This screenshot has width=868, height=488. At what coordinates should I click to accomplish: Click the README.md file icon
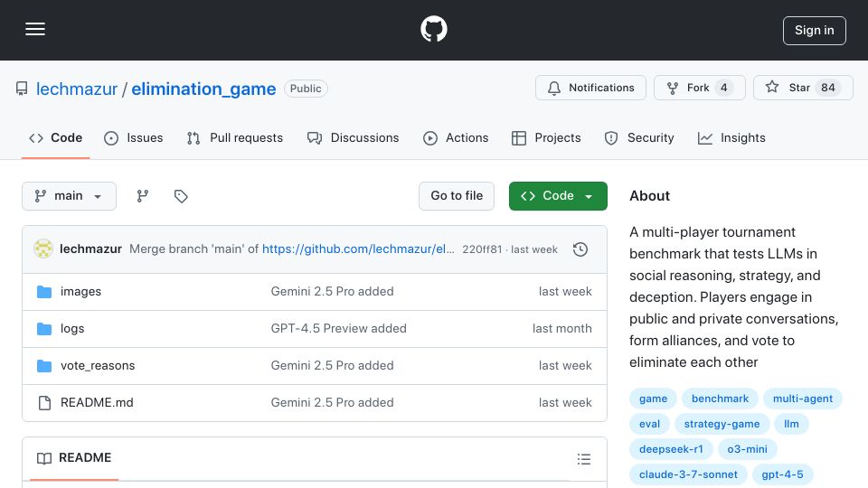[x=44, y=403]
